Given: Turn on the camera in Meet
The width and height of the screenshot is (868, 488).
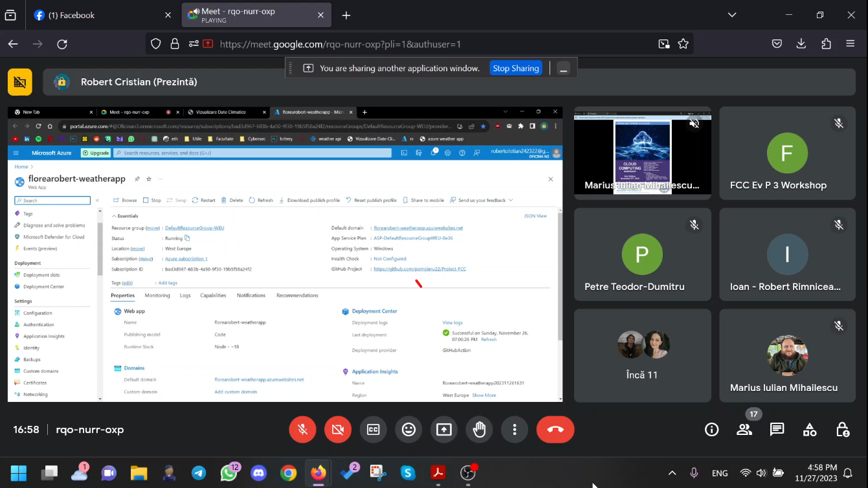Looking at the screenshot, I should coord(338,430).
